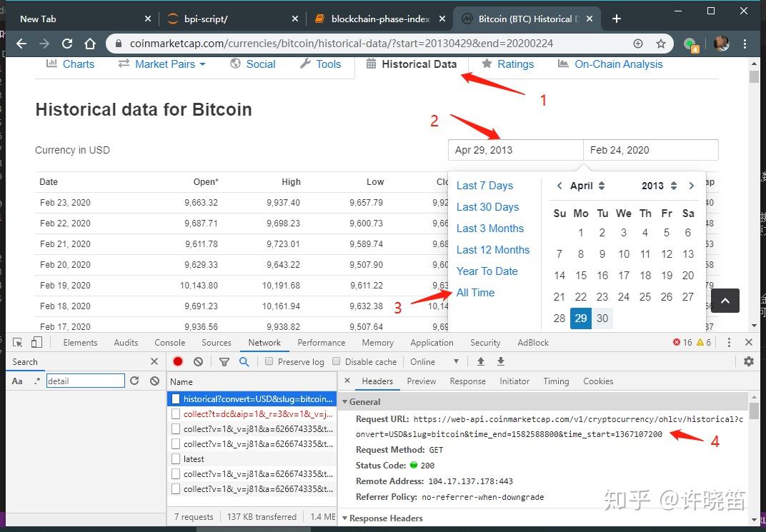Switch to the New Tab tab
766x532 pixels.
pos(38,19)
